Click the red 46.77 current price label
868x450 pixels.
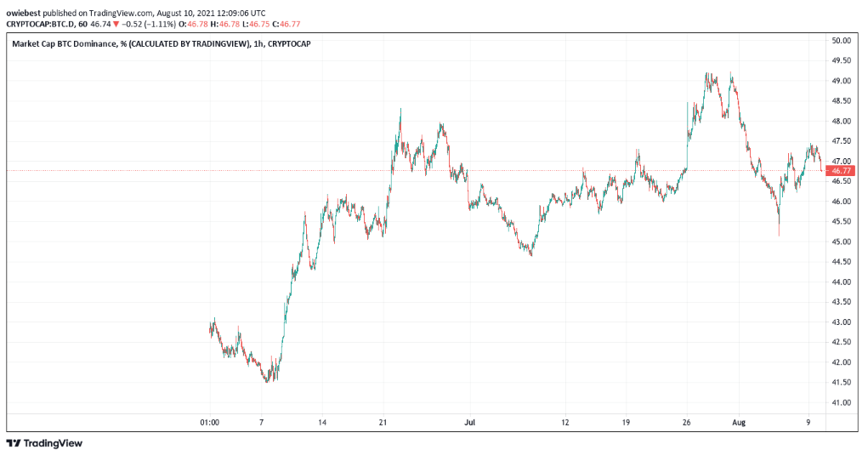[x=842, y=171]
